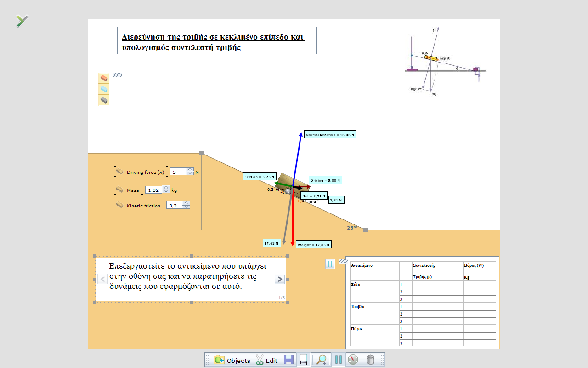
Task: Click the Τούβλο row label in table
Action: tap(357, 307)
